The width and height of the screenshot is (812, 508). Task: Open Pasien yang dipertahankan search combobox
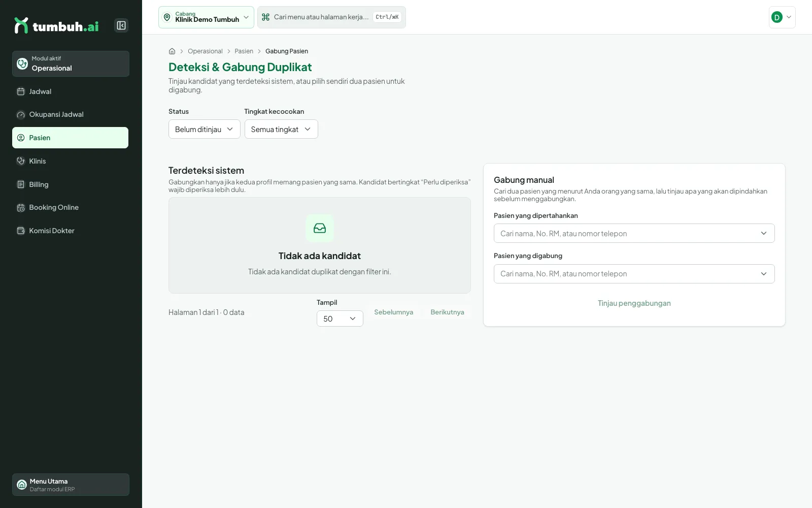(x=634, y=233)
